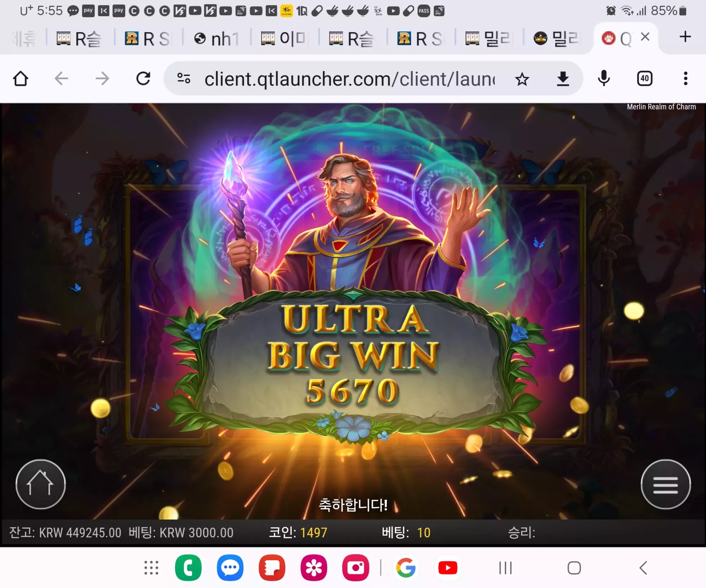Show recent apps with the three-lines button

pyautogui.click(x=505, y=568)
